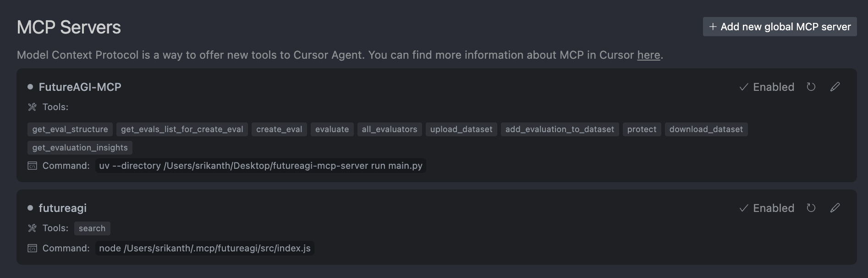
Task: Click the tools wrench icon under FutureAGI-MCP
Action: point(32,107)
